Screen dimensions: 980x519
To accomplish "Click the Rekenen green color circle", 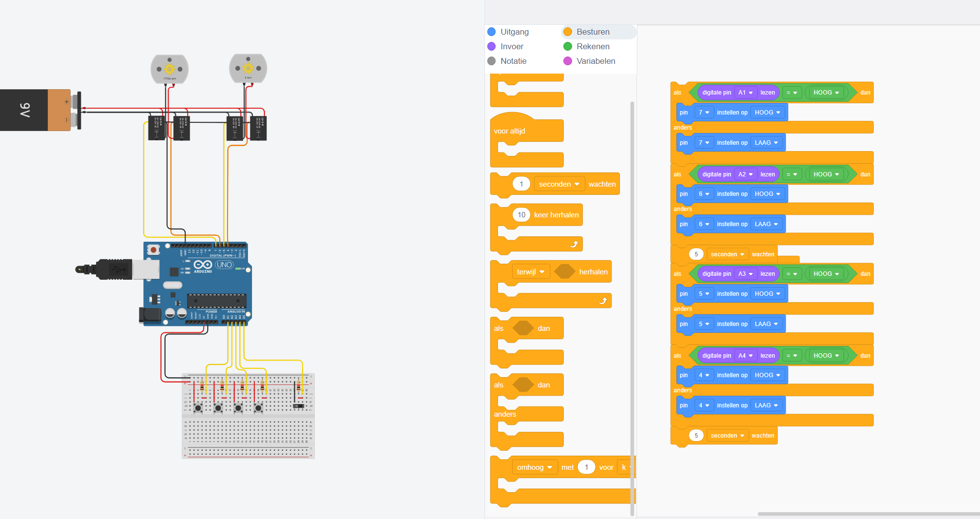I will click(x=568, y=46).
